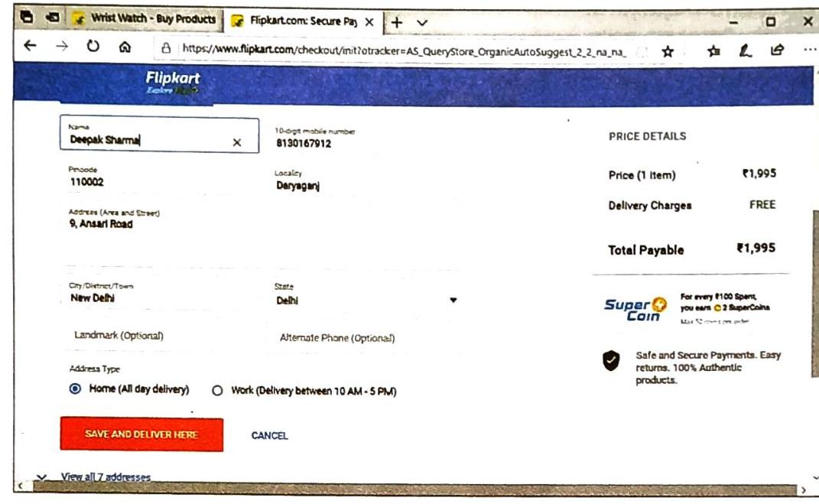Click the Alternate Phone (Optional) field

click(x=366, y=338)
